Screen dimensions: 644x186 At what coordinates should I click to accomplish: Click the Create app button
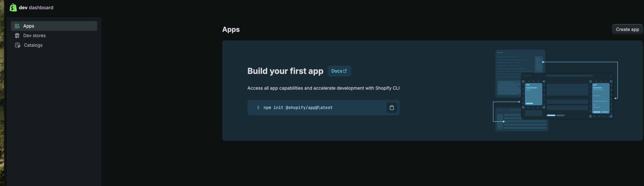pos(627,29)
